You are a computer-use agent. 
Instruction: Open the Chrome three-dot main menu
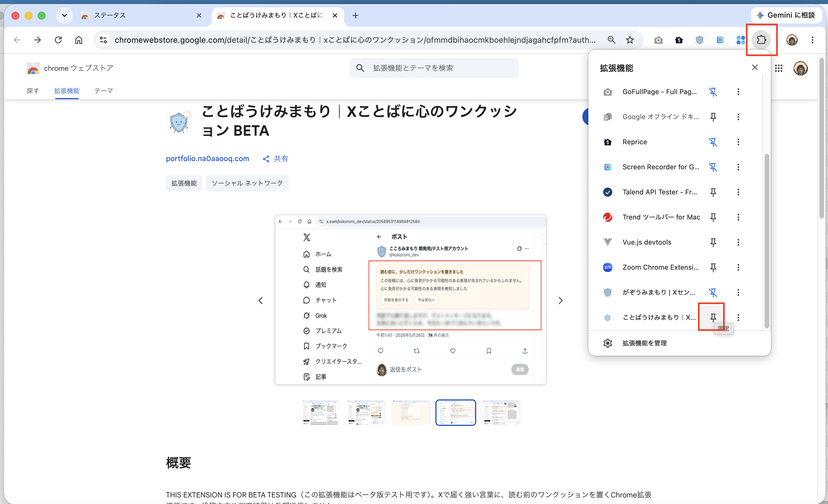[812, 40]
